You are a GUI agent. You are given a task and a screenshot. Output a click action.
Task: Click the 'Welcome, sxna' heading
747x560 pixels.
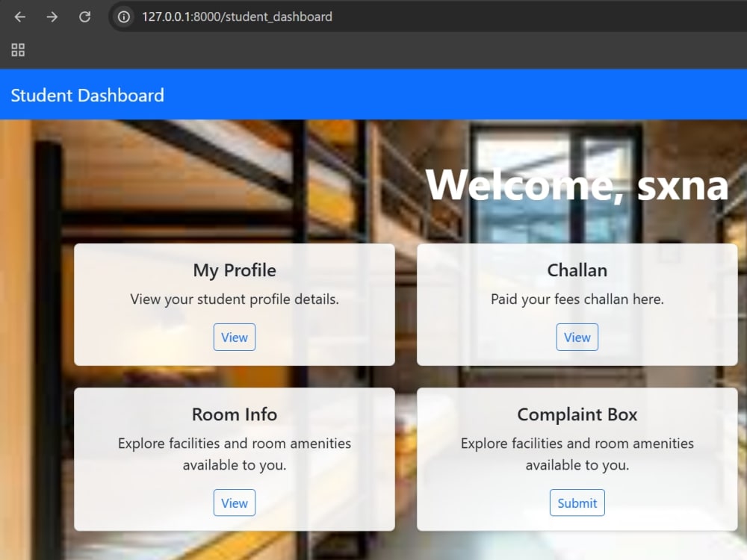pyautogui.click(x=577, y=184)
